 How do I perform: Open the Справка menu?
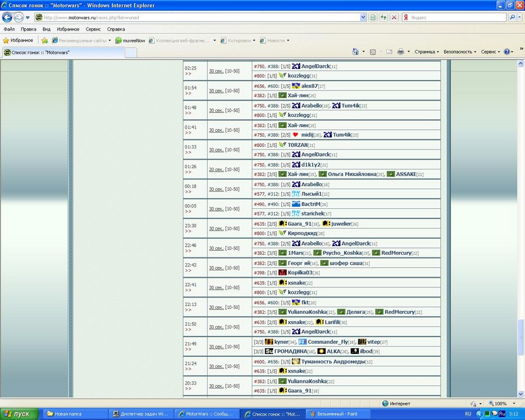[x=116, y=29]
